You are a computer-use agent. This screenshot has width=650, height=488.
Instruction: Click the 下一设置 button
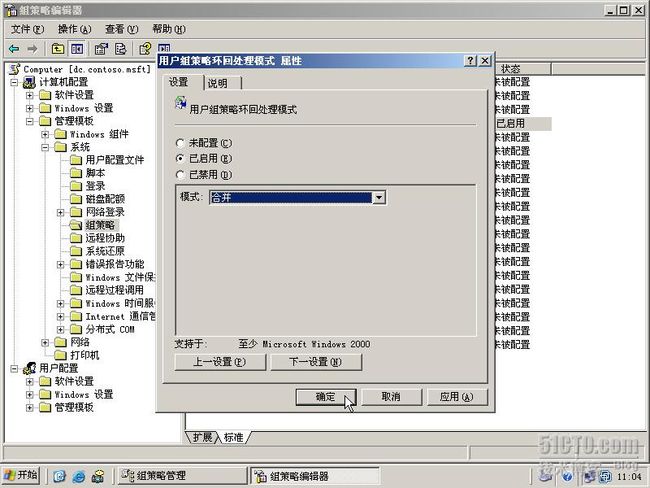(x=316, y=362)
